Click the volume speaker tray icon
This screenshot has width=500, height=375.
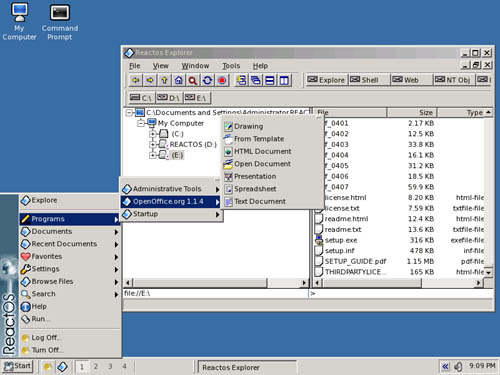coord(458,367)
